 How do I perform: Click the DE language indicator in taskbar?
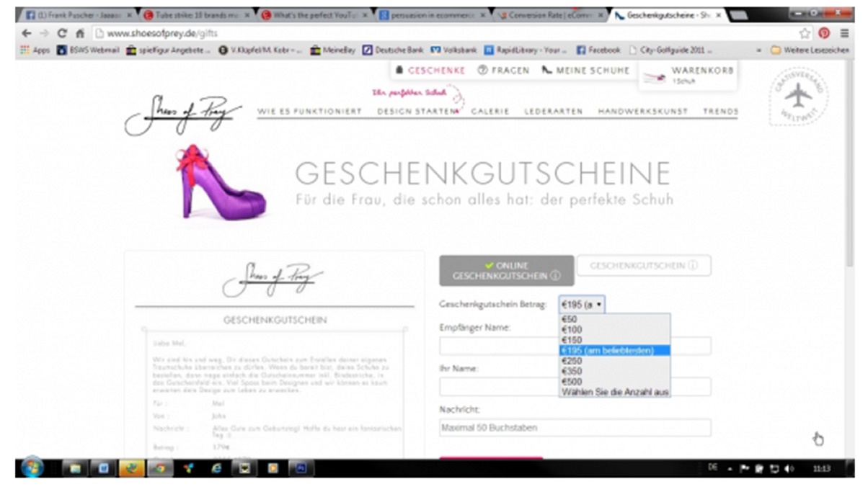tap(713, 468)
